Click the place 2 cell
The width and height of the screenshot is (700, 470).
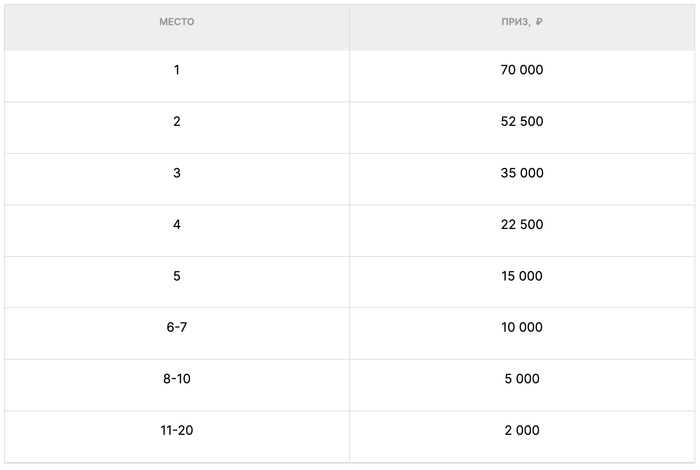tap(177, 122)
